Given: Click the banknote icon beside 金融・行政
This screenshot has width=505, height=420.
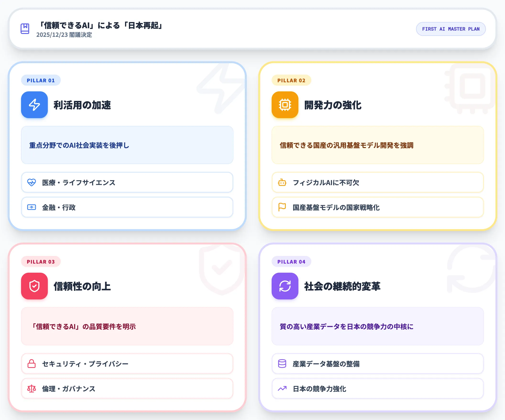Looking at the screenshot, I should click(32, 207).
